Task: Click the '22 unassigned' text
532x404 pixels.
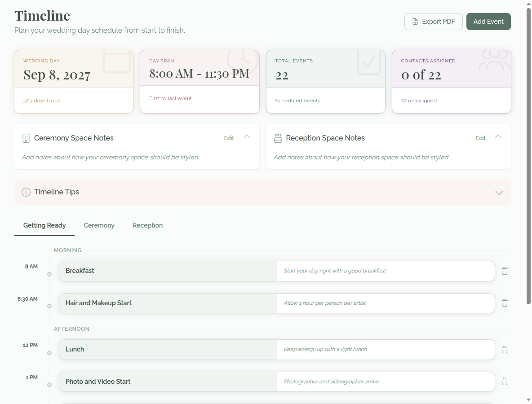Action: point(419,101)
